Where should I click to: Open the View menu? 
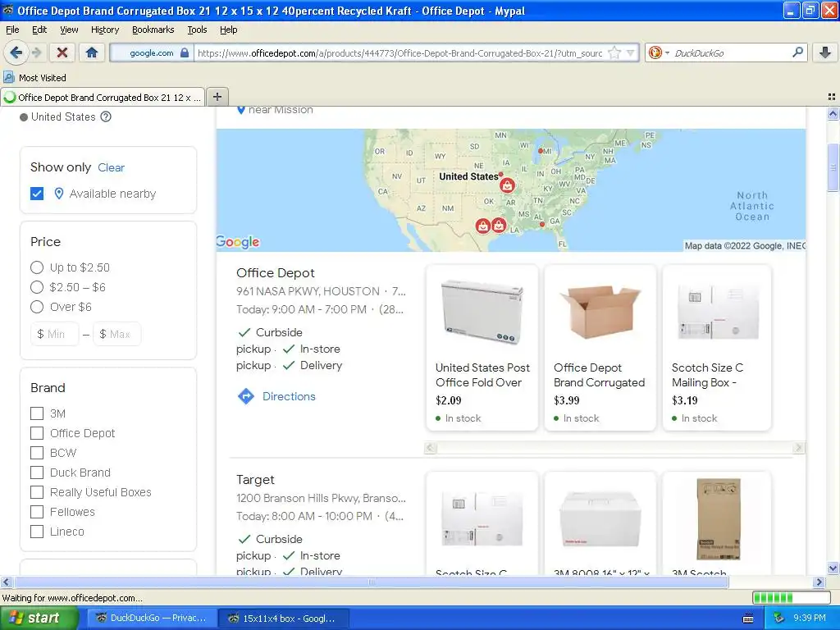coord(69,30)
